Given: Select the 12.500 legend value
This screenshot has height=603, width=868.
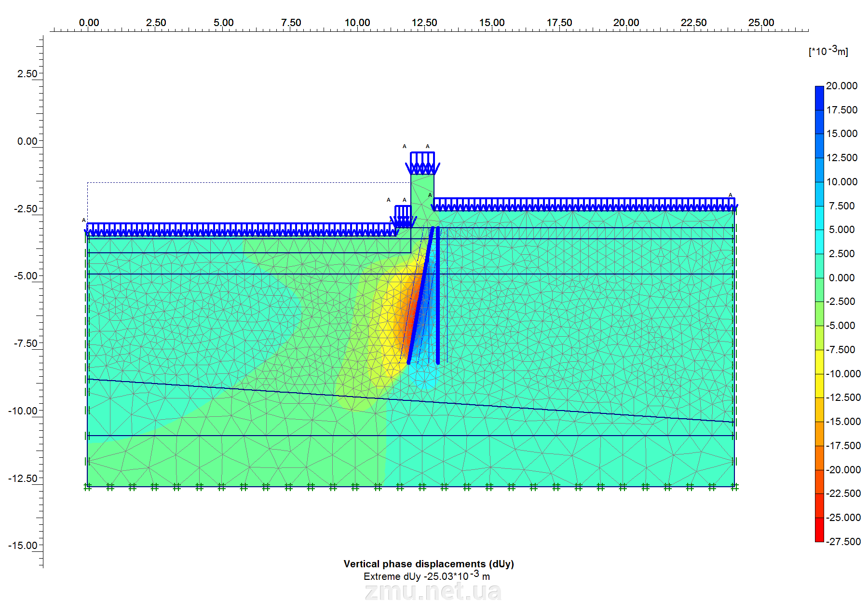Looking at the screenshot, I should tap(841, 158).
